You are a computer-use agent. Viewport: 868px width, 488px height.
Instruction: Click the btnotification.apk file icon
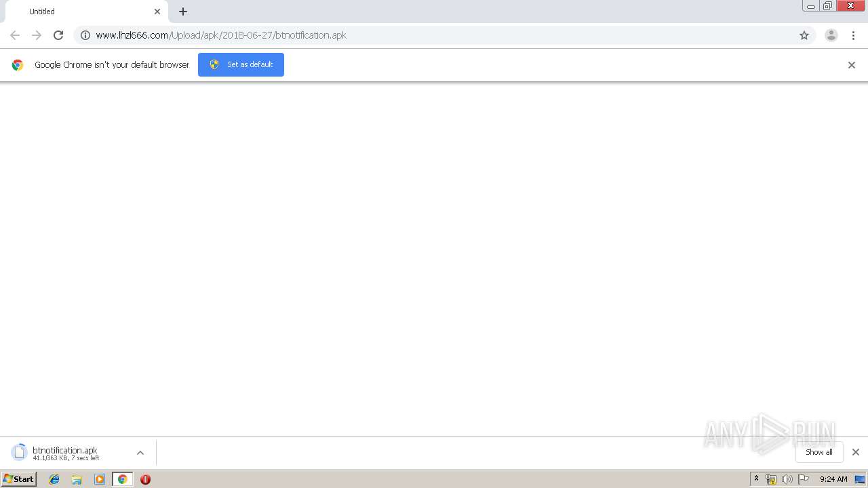tap(20, 452)
